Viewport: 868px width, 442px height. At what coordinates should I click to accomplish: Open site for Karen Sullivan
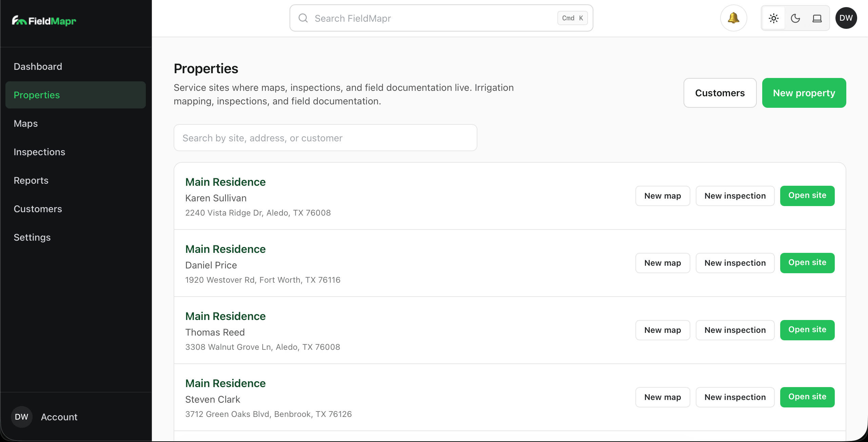807,196
